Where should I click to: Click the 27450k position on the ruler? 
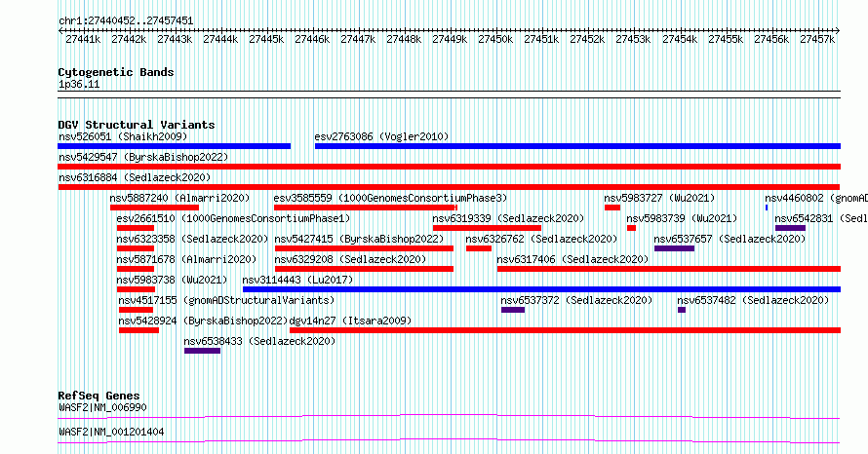[495, 39]
